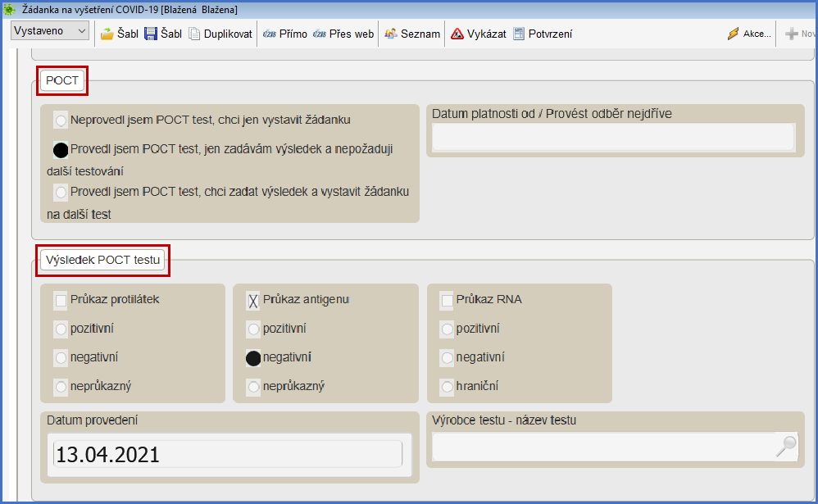Click the Vykázat warning icon

pos(458,34)
